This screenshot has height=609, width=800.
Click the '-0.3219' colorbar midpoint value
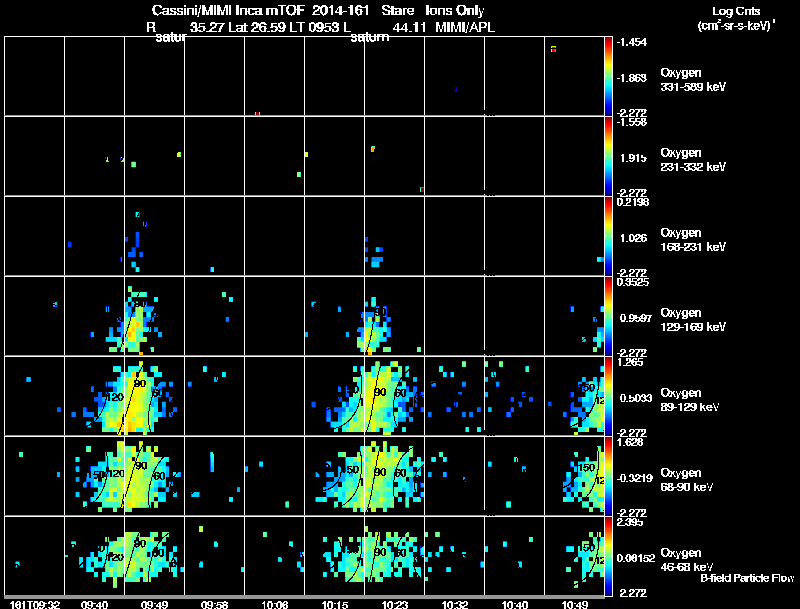635,478
